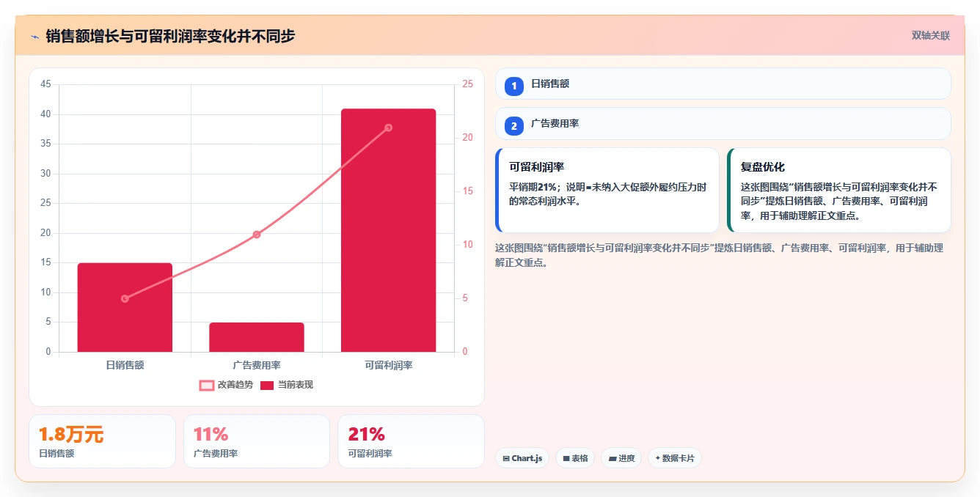Click the 平销期21% description text

click(x=607, y=194)
